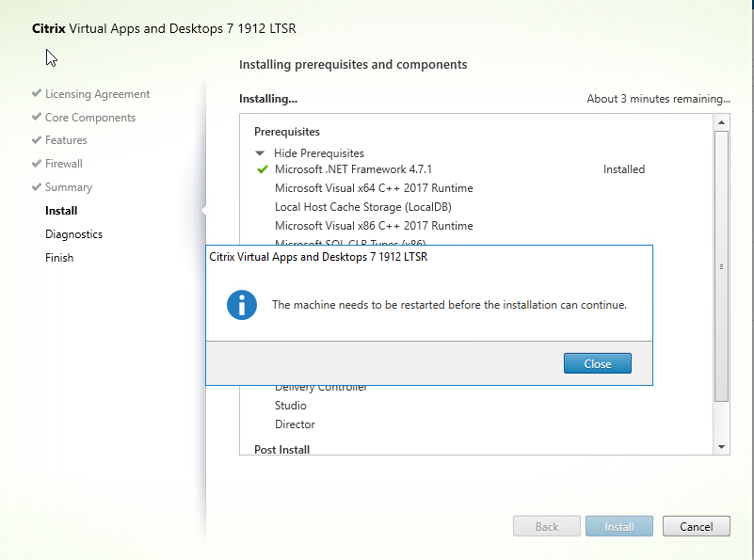Close the restart required dialog
This screenshot has height=560, width=754.
point(597,364)
